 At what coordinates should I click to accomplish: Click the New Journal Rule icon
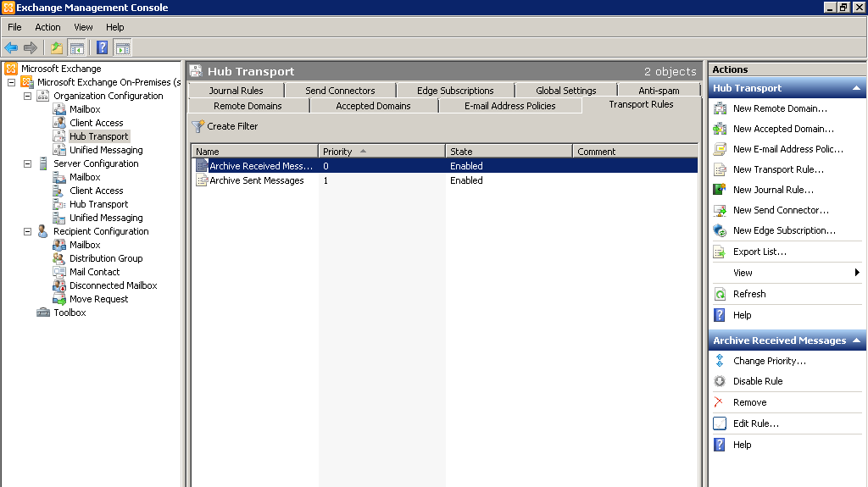pos(720,190)
